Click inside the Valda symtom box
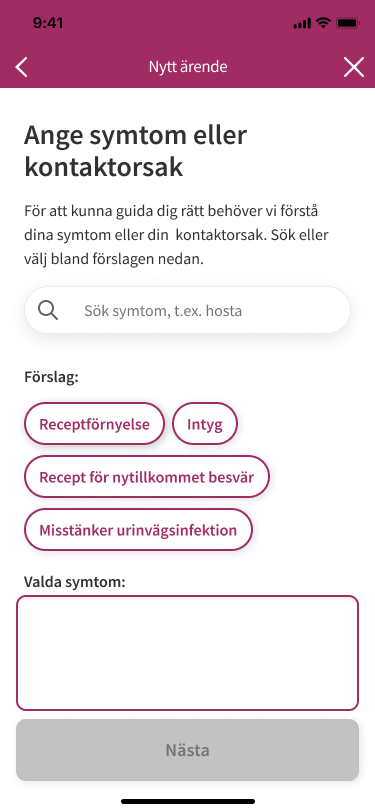Image resolution: width=375 pixels, height=812 pixels. click(x=188, y=652)
